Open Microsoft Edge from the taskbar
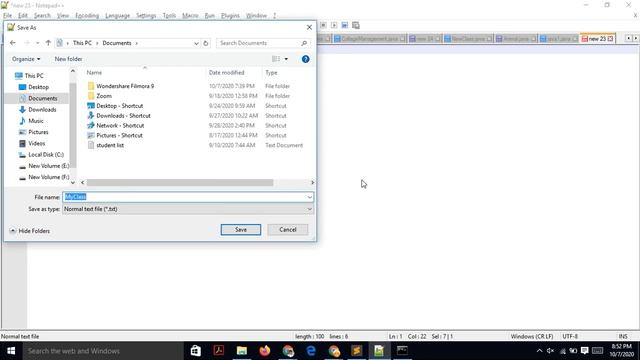This screenshot has width=640, height=360. coord(311,351)
